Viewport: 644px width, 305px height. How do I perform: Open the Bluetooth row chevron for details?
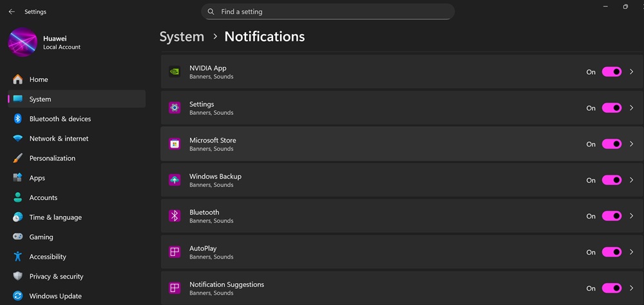[632, 216]
